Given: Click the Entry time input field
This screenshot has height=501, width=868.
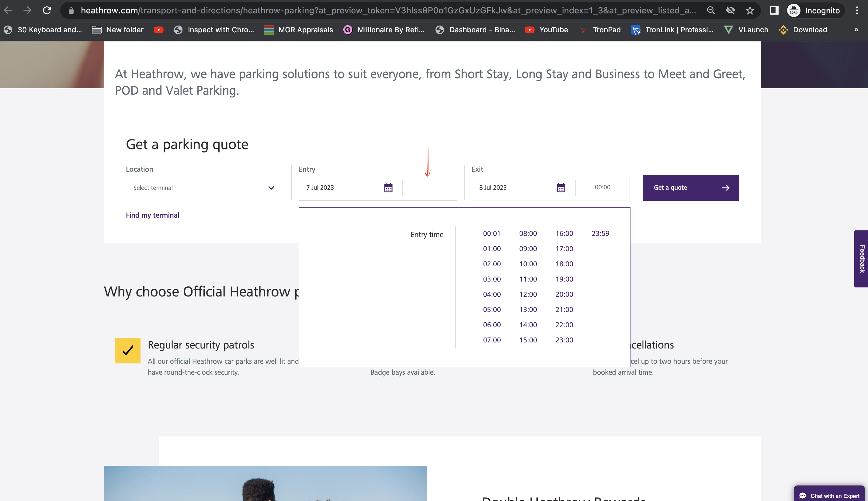Looking at the screenshot, I should (x=429, y=188).
